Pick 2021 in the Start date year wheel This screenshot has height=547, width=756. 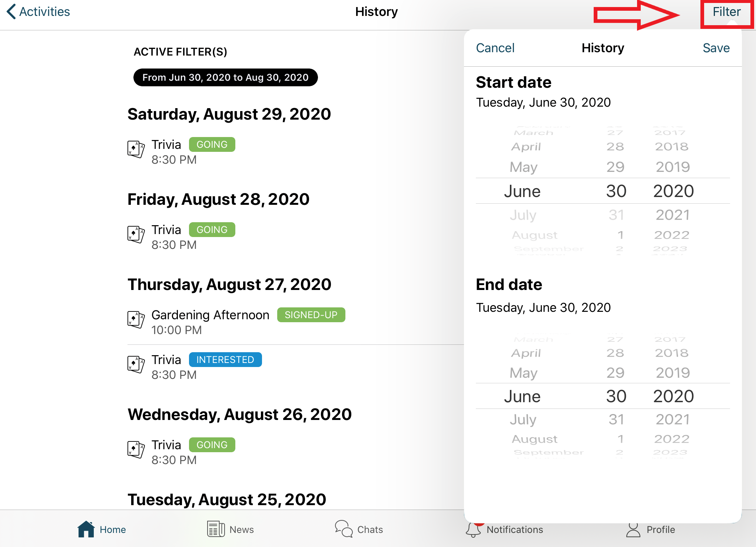(673, 215)
